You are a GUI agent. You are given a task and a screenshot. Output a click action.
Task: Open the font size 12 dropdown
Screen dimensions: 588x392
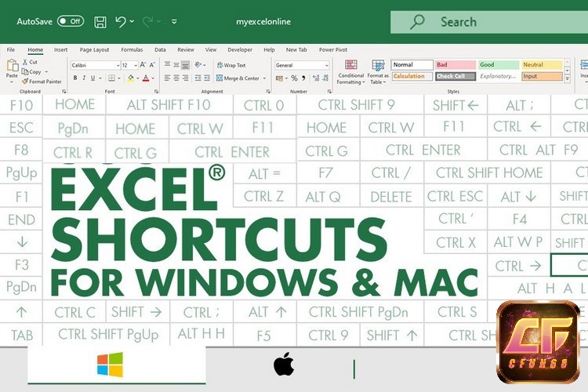(136, 65)
